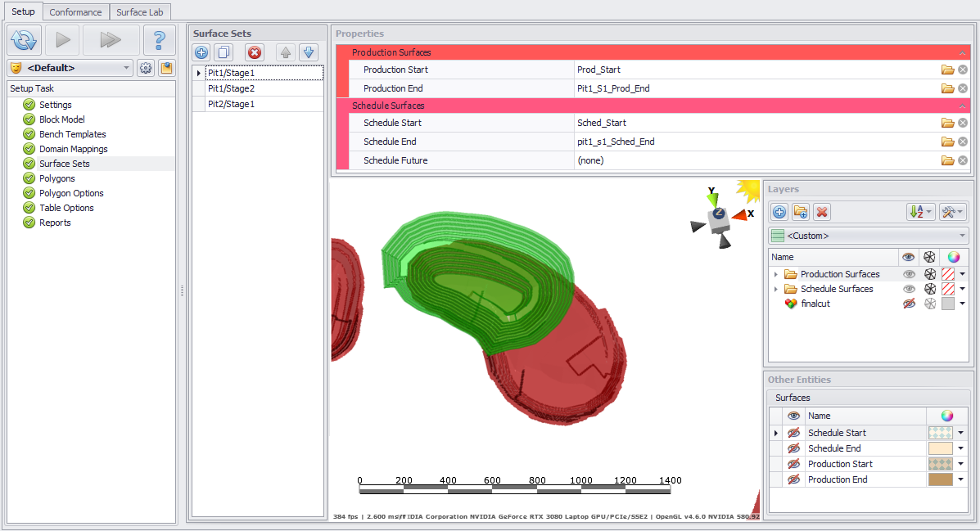Viewport: 980px width, 531px height.
Task: Browse for Schedule Start surface
Action: point(947,123)
